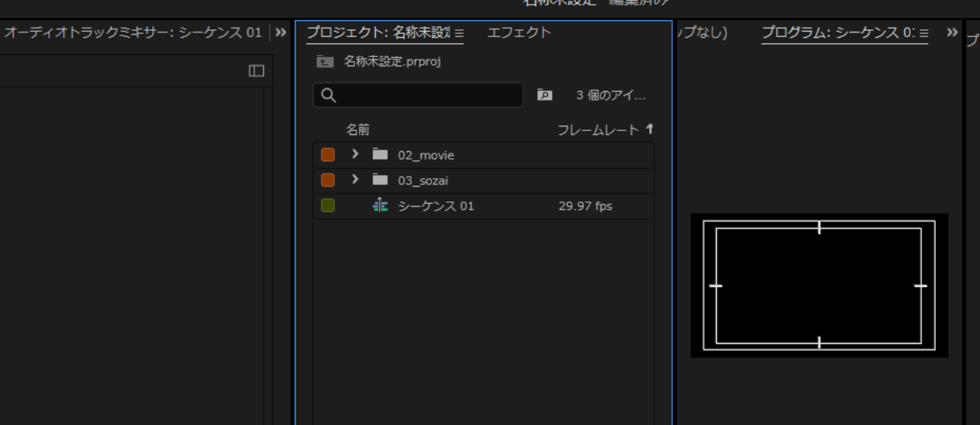The width and height of the screenshot is (980, 425).
Task: Click the orange label swatch for 02_movie
Action: tap(328, 154)
